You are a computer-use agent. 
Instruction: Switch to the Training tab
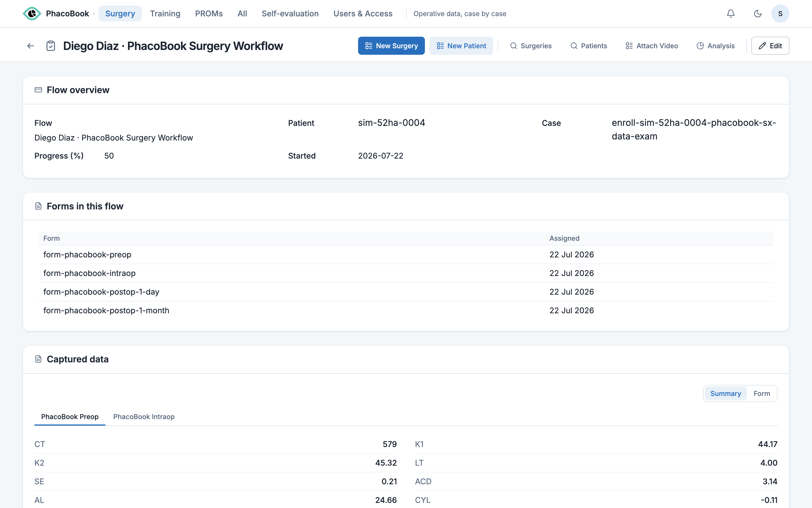pos(165,14)
